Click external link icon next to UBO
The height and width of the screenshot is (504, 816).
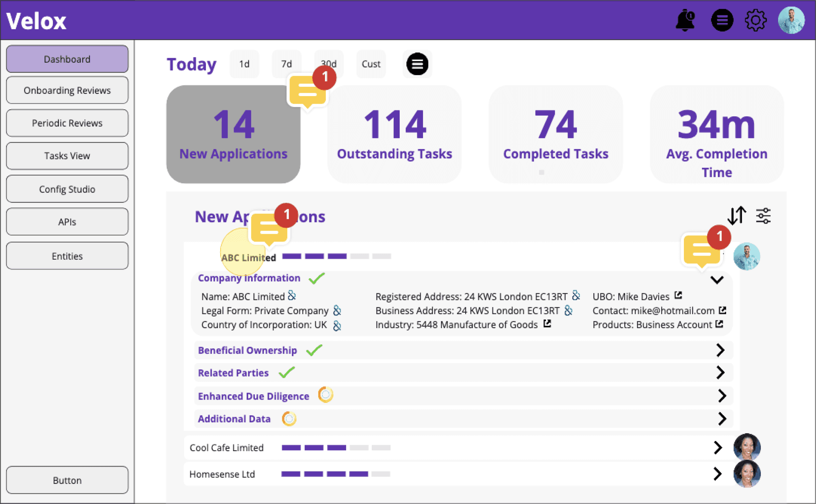click(x=678, y=295)
